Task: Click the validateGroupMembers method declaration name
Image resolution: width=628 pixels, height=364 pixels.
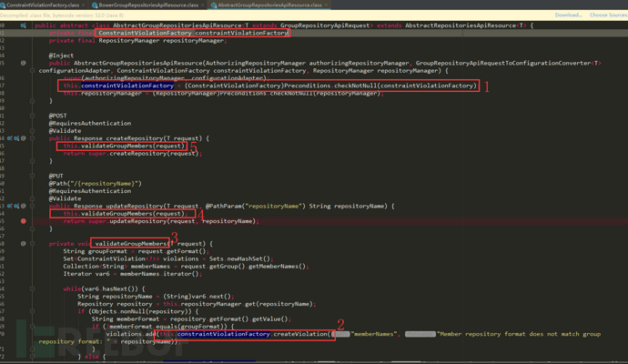Action: pyautogui.click(x=130, y=244)
